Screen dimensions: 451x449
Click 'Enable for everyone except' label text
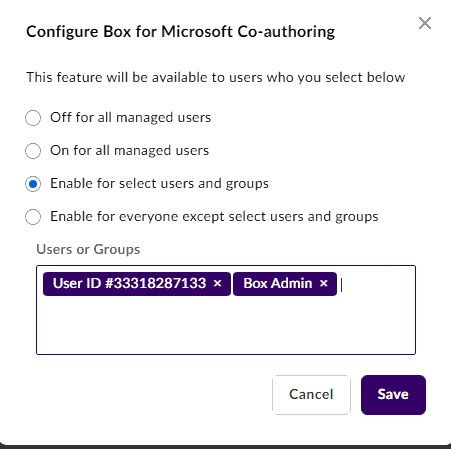coord(214,216)
